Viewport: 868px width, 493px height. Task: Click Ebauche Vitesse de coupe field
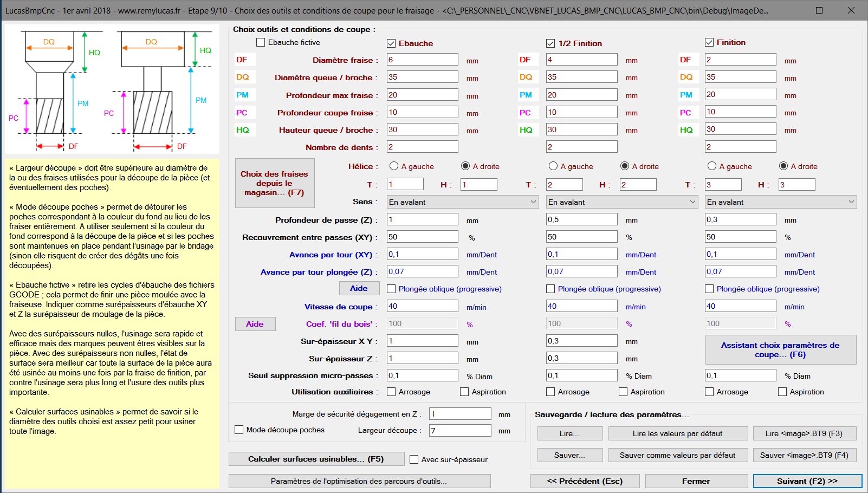pyautogui.click(x=423, y=306)
